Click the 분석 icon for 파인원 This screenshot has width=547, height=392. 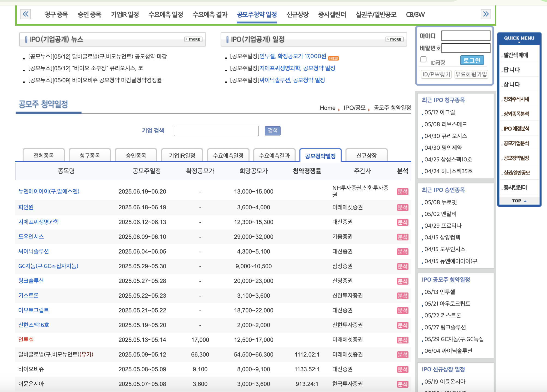coord(402,207)
